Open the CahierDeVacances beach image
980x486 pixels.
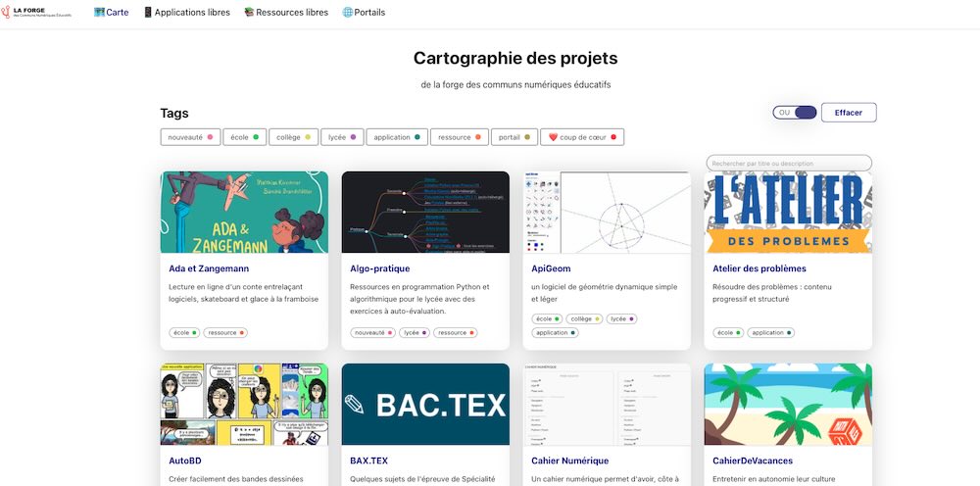click(x=788, y=404)
